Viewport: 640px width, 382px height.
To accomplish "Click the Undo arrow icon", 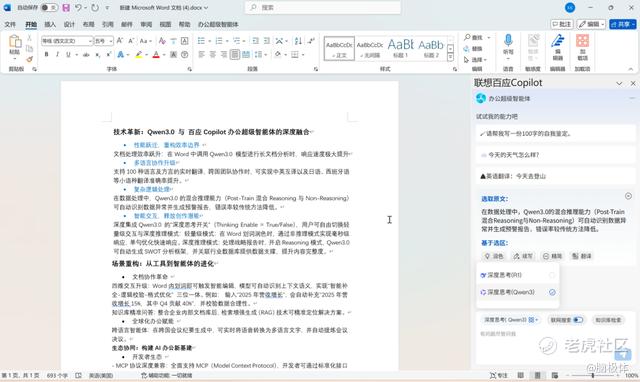I will pos(78,8).
